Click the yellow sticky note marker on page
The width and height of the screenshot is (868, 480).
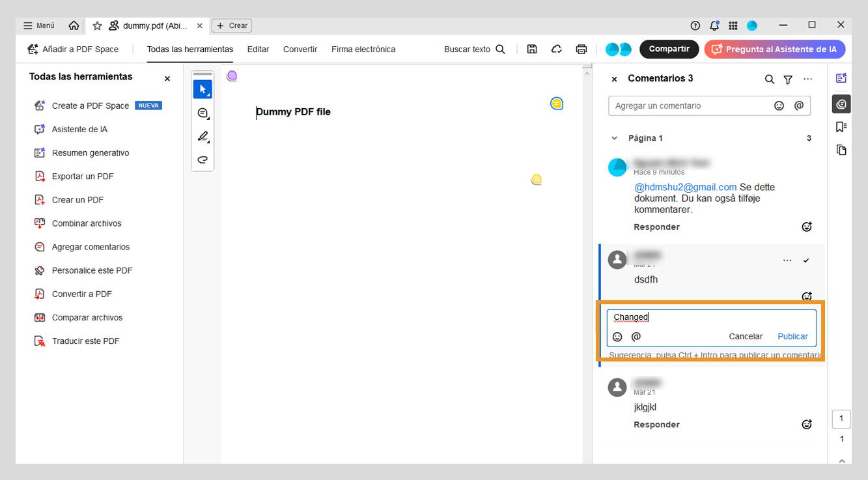(536, 179)
